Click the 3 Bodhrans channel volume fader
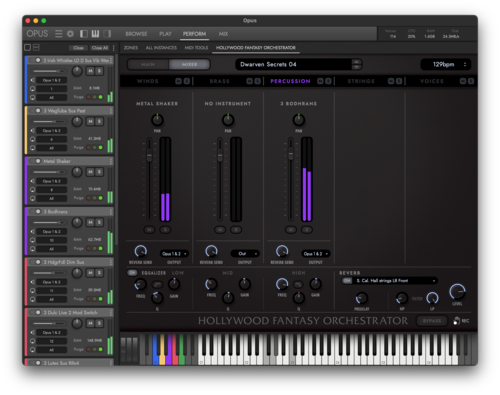The width and height of the screenshot is (500, 395). click(291, 155)
